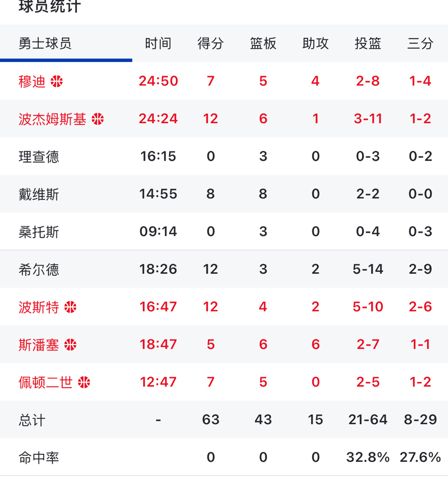This screenshot has width=448, height=483.
Task: Click the basketball icon next to 佩顿二世
Action: point(85,382)
